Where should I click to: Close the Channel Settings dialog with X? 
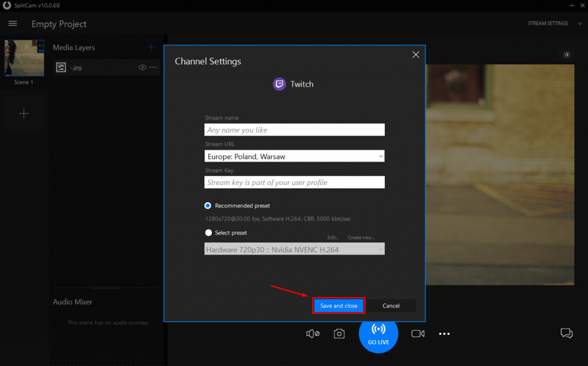(x=416, y=55)
